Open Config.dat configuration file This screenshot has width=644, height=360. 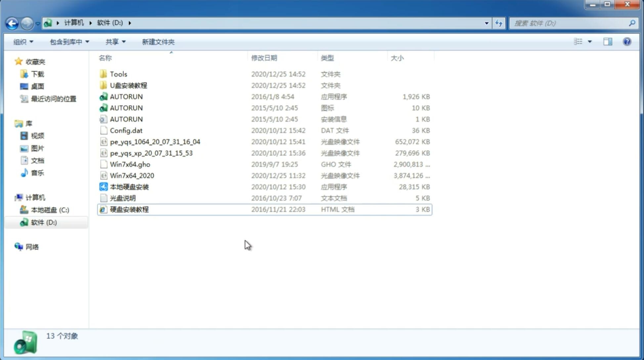(x=126, y=130)
